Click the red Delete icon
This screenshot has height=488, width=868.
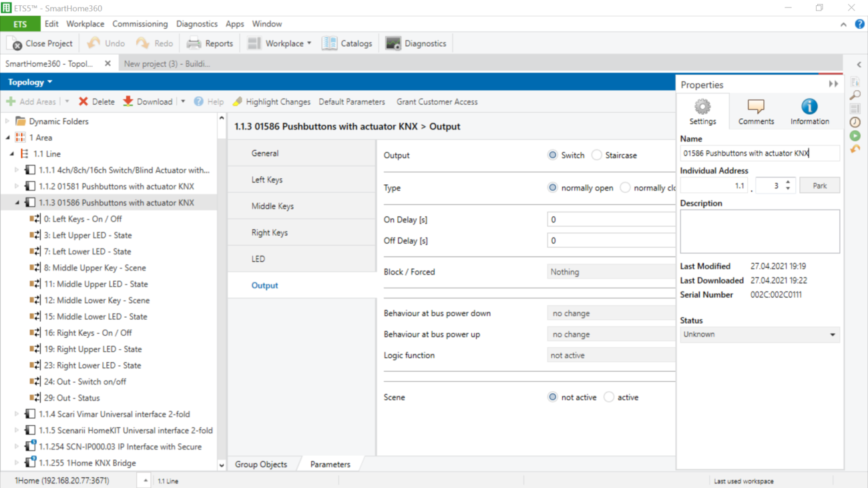(x=83, y=101)
